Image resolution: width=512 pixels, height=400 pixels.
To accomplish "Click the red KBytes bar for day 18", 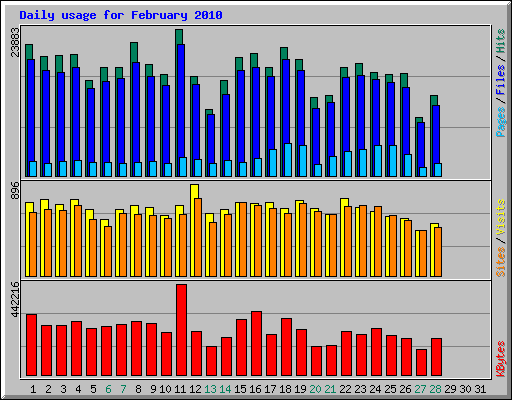I will tap(286, 347).
